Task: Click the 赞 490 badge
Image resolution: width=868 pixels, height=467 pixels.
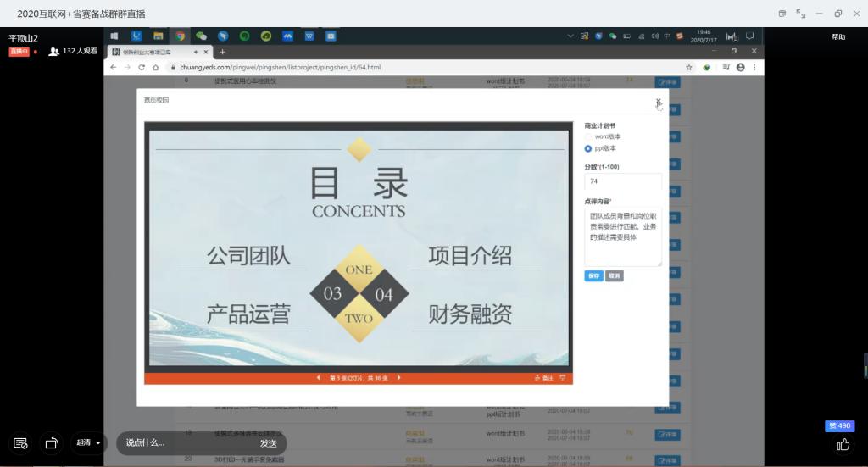Action: point(840,425)
